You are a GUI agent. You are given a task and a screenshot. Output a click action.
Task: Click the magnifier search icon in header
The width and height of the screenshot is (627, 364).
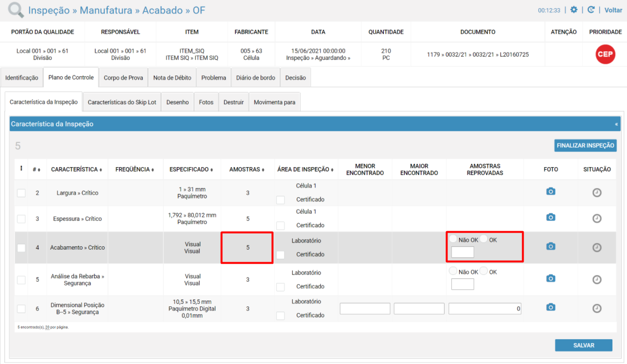[x=16, y=10]
